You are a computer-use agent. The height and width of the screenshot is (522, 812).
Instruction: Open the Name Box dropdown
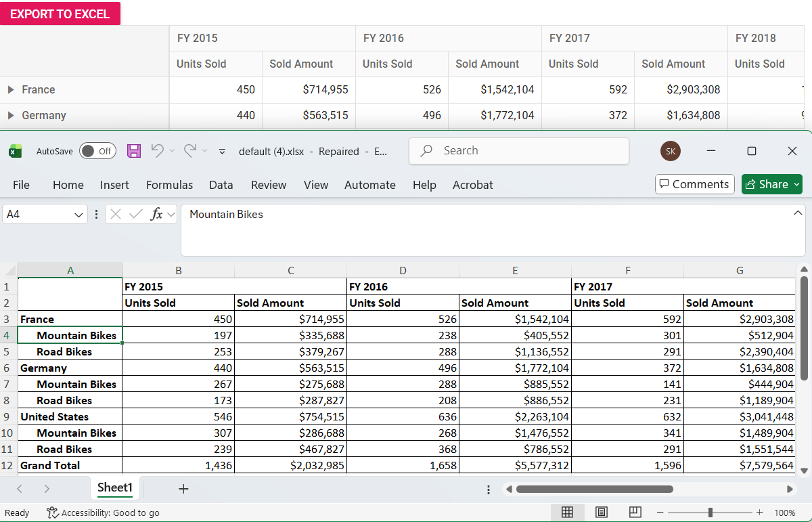point(80,214)
